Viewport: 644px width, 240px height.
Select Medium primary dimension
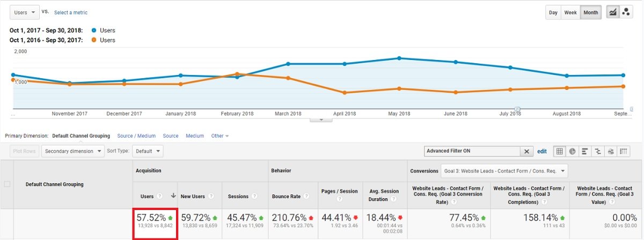pos(195,136)
